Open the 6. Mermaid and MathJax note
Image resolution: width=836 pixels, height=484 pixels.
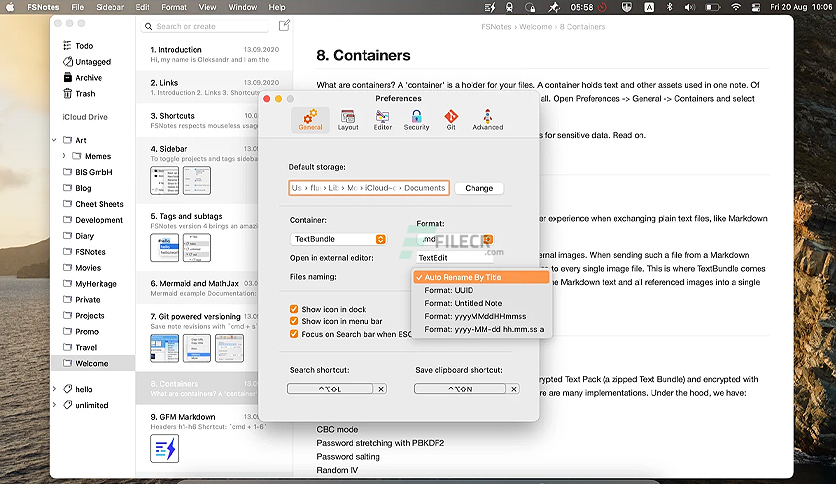coord(197,288)
